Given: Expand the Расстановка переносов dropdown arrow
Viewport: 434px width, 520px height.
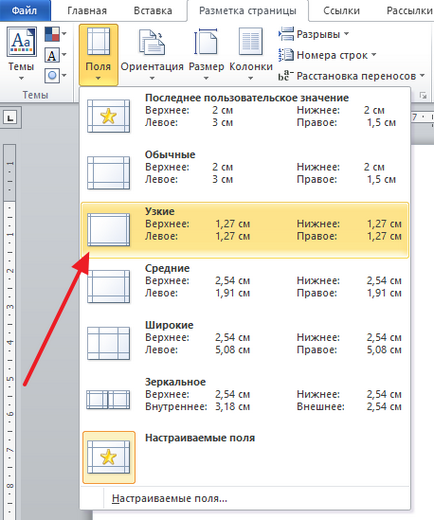Looking at the screenshot, I should [422, 76].
